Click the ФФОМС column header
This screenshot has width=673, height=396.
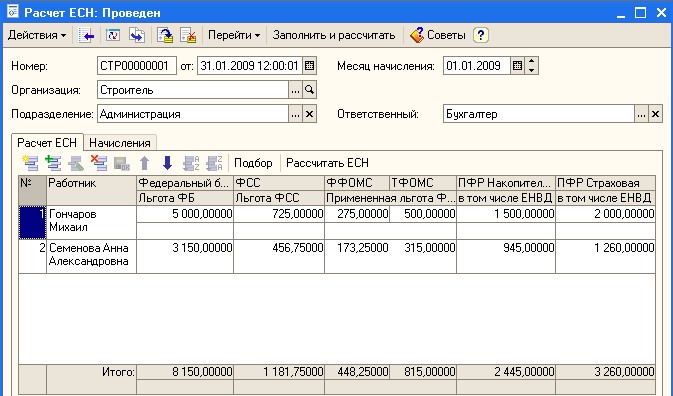click(x=357, y=183)
